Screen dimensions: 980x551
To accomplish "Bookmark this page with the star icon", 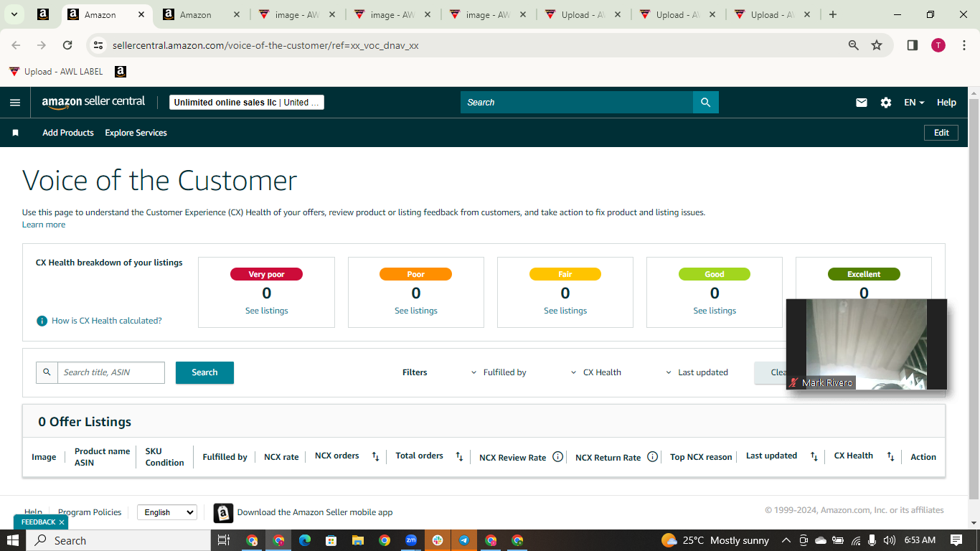I will (877, 45).
